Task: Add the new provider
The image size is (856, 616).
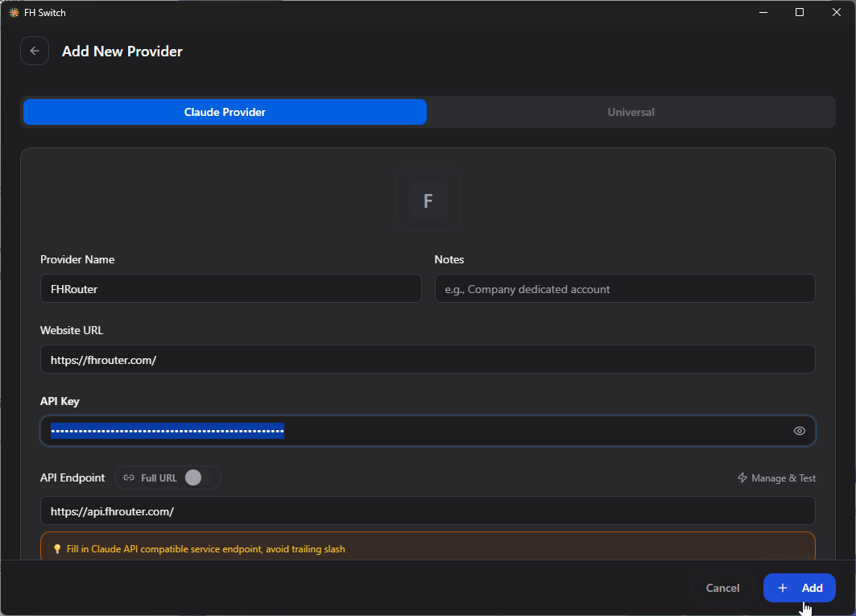Action: tap(799, 588)
